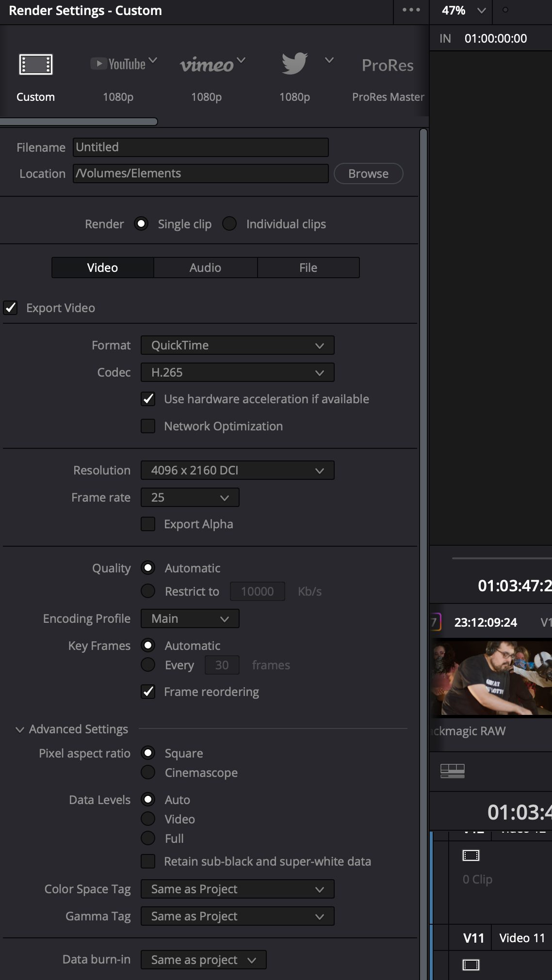Select Data Levels Video radio button
This screenshot has width=552, height=980.
point(148,819)
